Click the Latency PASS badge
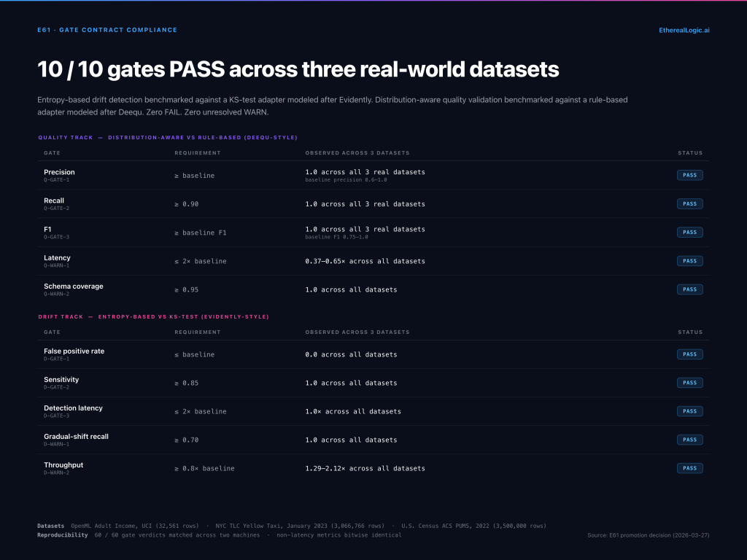This screenshot has width=747, height=560. coord(689,260)
